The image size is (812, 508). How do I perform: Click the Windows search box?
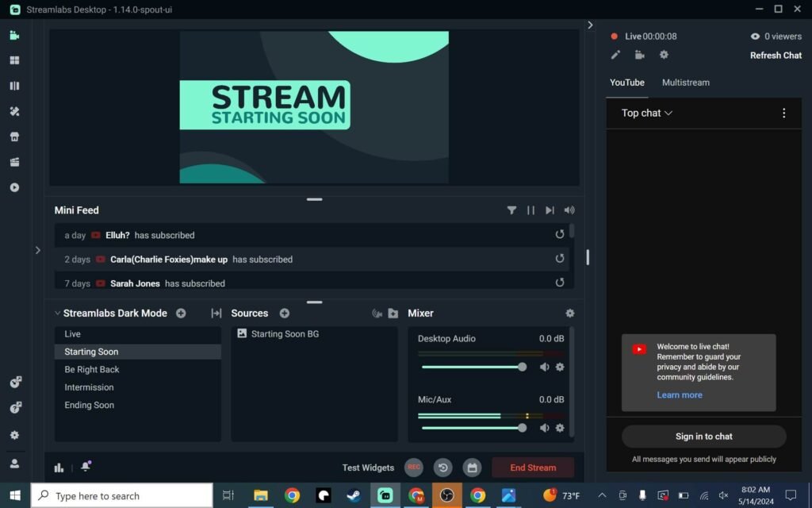pyautogui.click(x=121, y=495)
